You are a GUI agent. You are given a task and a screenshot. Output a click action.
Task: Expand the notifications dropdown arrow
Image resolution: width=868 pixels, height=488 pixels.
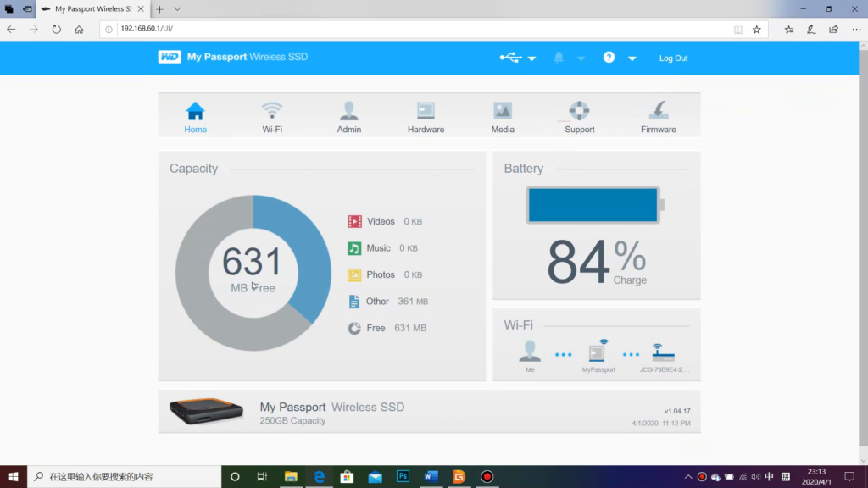click(x=581, y=58)
